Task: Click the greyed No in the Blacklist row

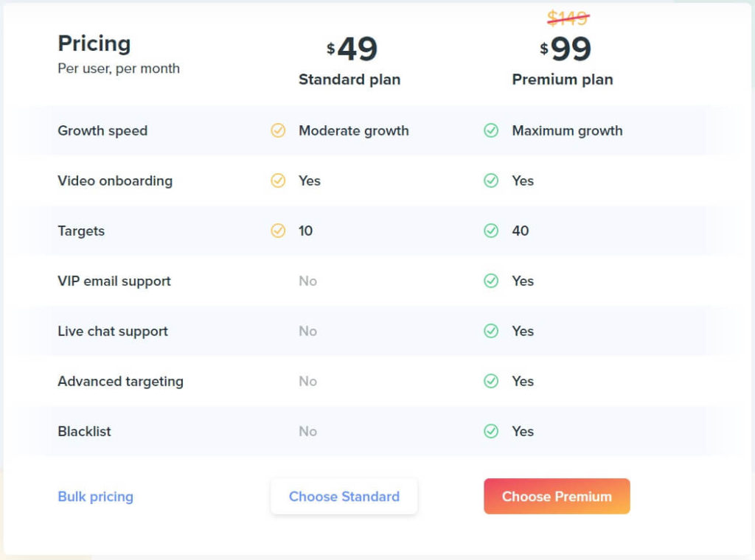Action: tap(307, 431)
